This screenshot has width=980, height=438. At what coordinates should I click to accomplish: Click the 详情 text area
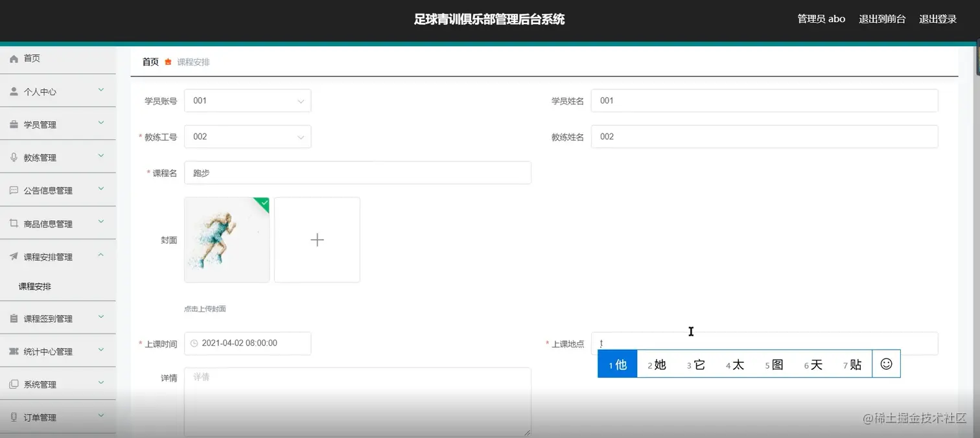[x=358, y=402]
